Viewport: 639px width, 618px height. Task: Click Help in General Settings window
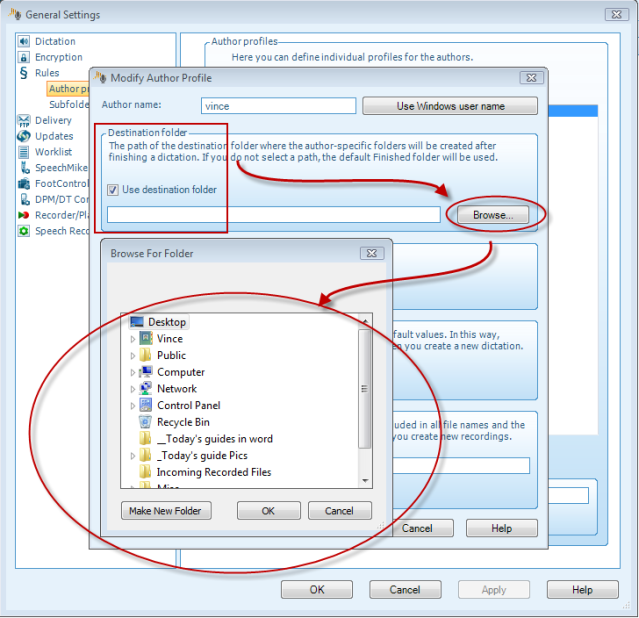coord(582,590)
